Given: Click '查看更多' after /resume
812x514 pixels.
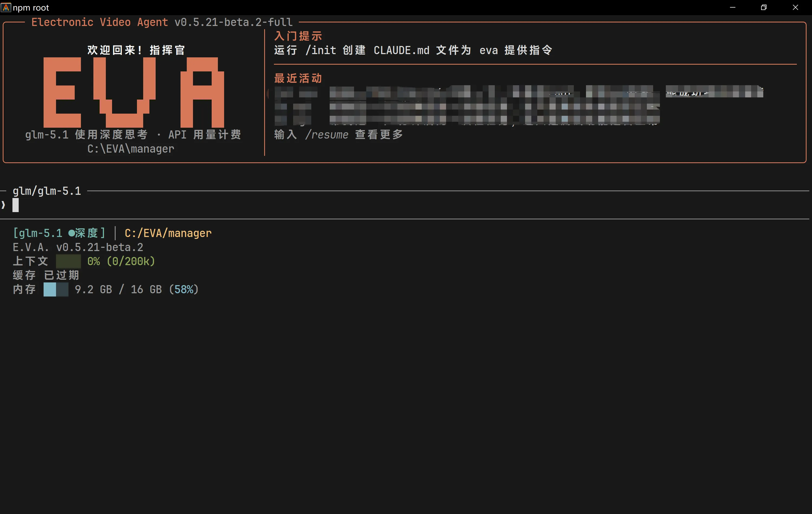Looking at the screenshot, I should [379, 134].
